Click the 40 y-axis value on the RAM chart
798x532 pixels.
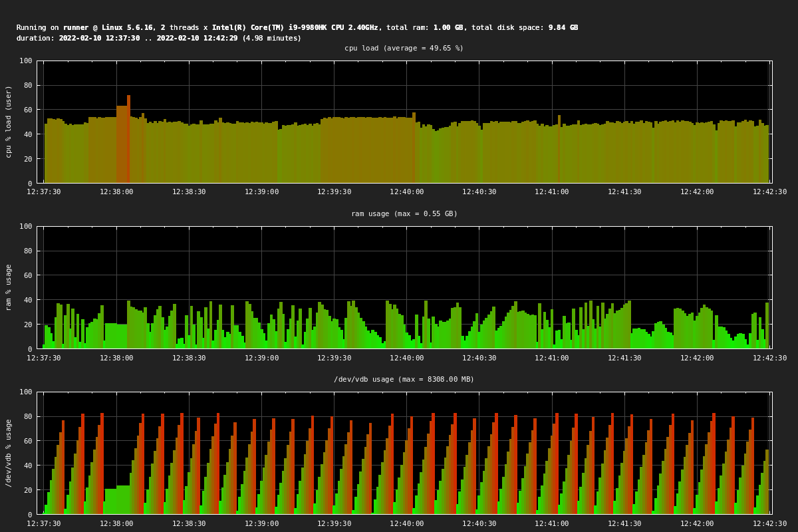pyautogui.click(x=27, y=300)
